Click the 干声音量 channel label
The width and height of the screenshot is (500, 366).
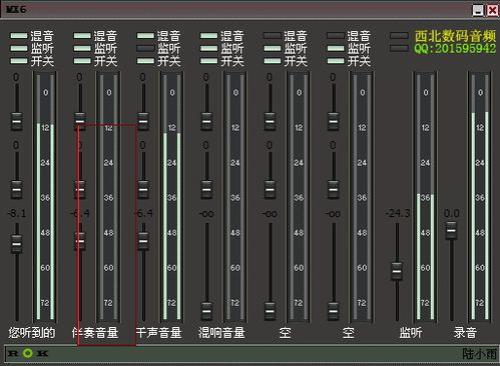click(x=159, y=332)
